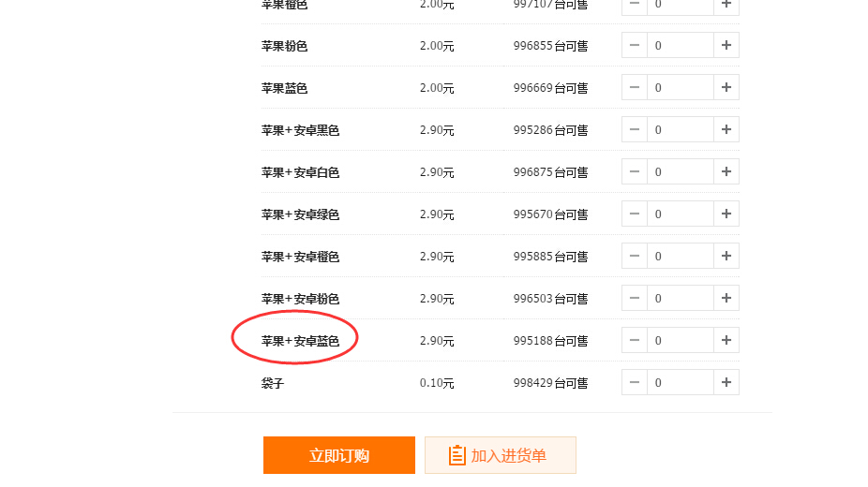Image resolution: width=868 pixels, height=487 pixels.
Task: Increase quantity for 苹果粉色 with plus icon
Action: click(726, 45)
